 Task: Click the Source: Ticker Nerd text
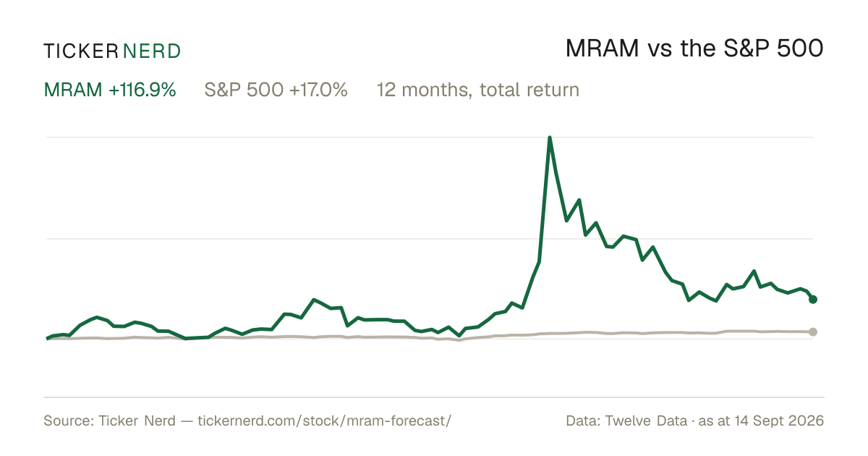click(109, 421)
